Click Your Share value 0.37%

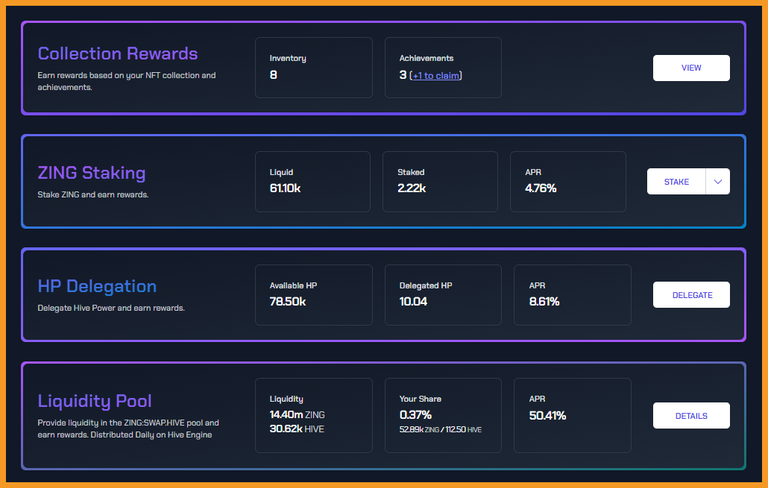coord(415,415)
